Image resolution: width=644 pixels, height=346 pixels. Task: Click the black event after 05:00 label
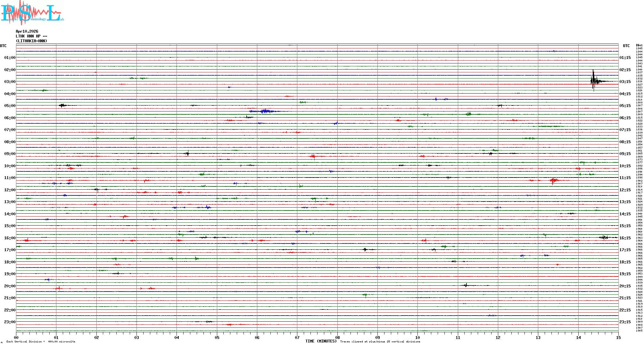tap(62, 105)
